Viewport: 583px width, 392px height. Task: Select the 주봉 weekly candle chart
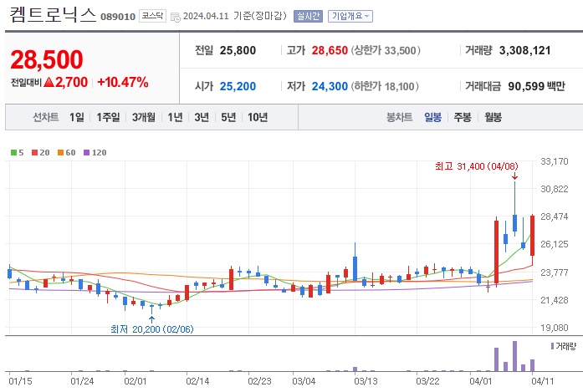point(463,117)
